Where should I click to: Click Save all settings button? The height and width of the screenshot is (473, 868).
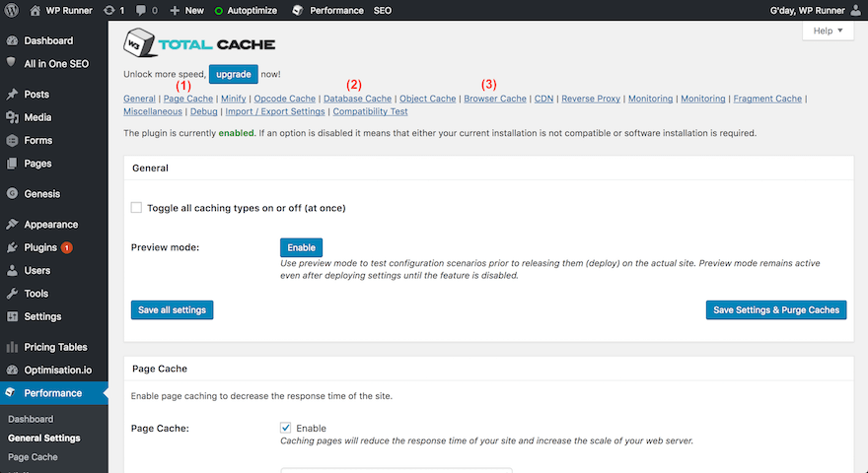(173, 309)
